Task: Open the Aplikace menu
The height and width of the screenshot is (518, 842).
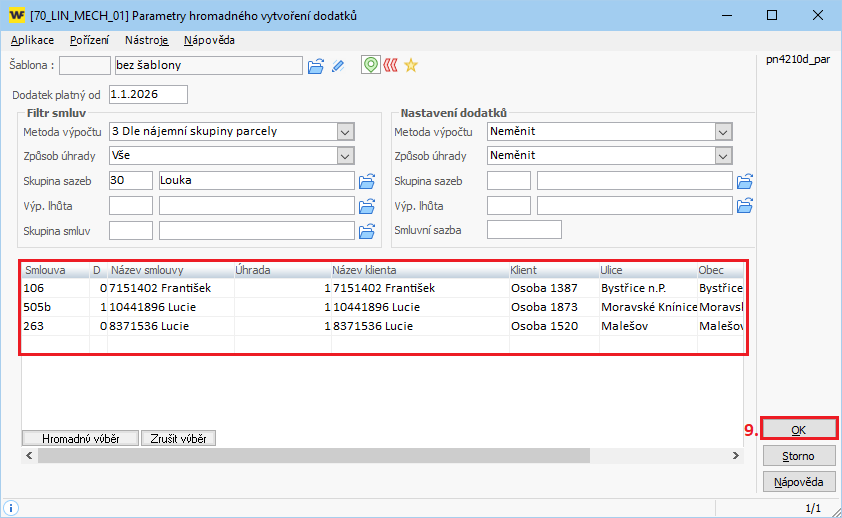Action: 32,40
